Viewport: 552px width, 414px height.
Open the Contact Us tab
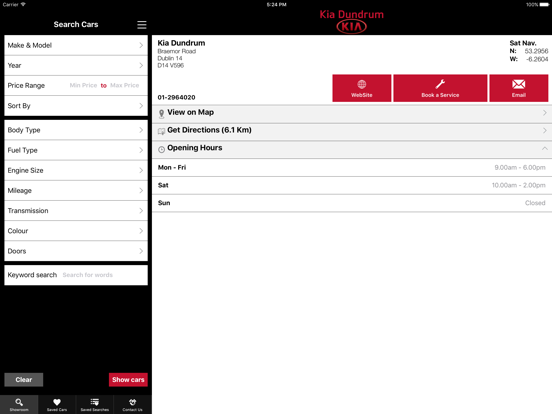click(132, 404)
